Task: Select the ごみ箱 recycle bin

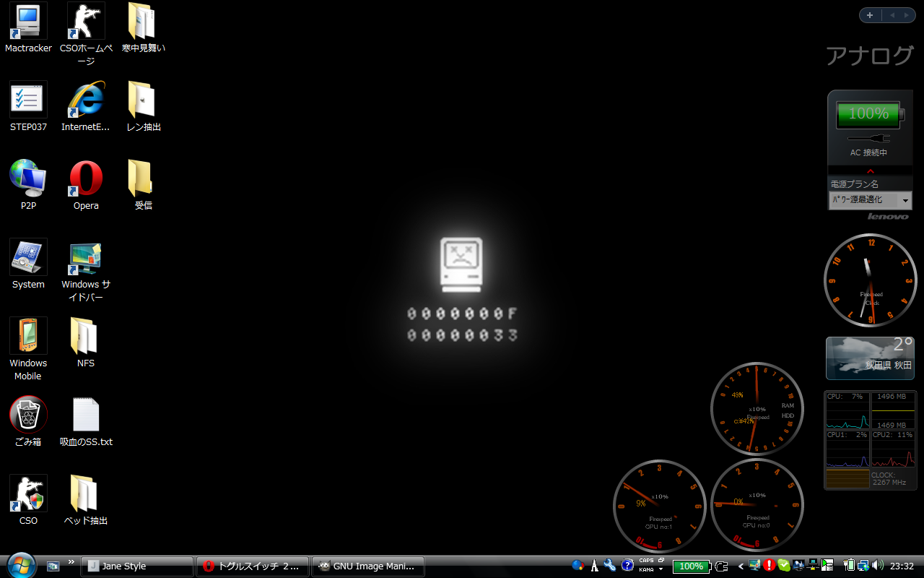Action: (28, 422)
